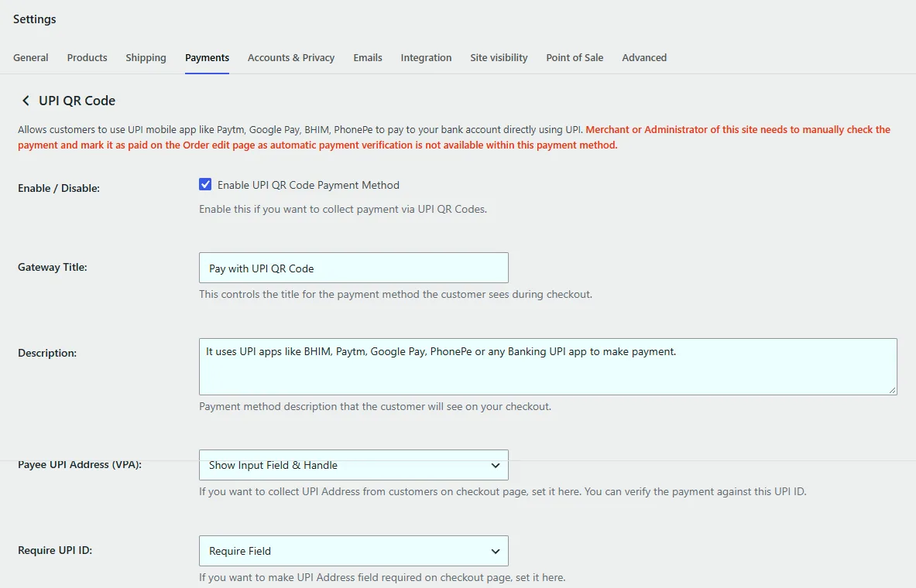Click the red merchant verification warning text
Screen dimensions: 916x588
[454, 137]
